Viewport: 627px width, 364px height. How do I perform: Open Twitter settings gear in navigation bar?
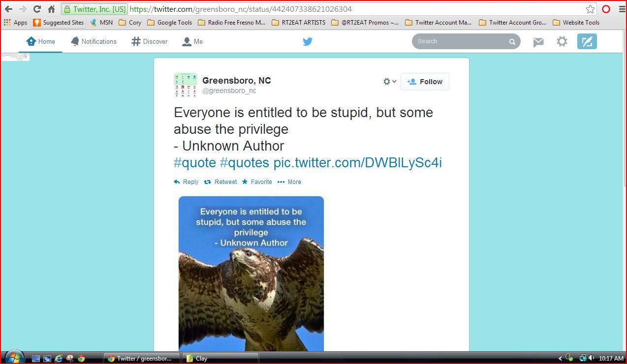tap(562, 42)
